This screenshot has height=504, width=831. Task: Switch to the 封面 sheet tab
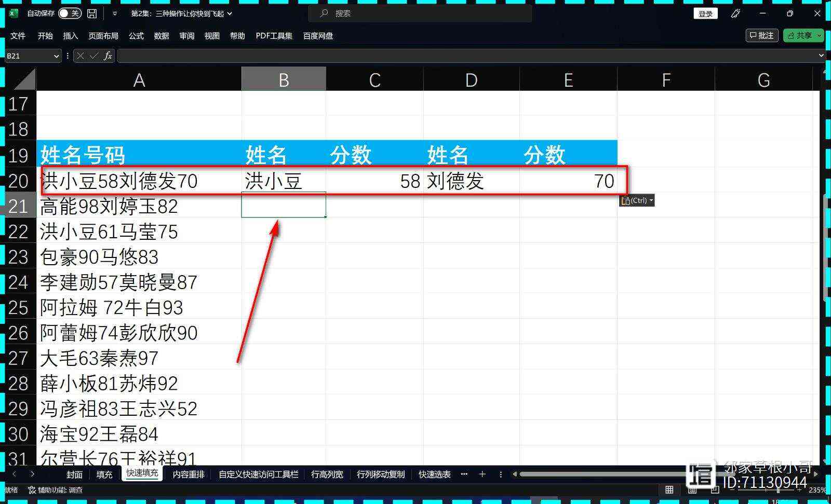tap(74, 474)
